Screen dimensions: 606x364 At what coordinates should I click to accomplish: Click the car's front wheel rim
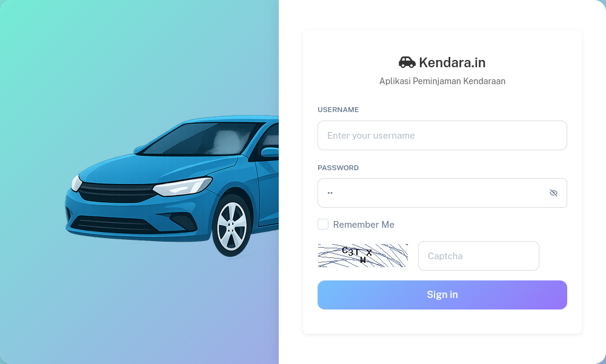point(231,225)
